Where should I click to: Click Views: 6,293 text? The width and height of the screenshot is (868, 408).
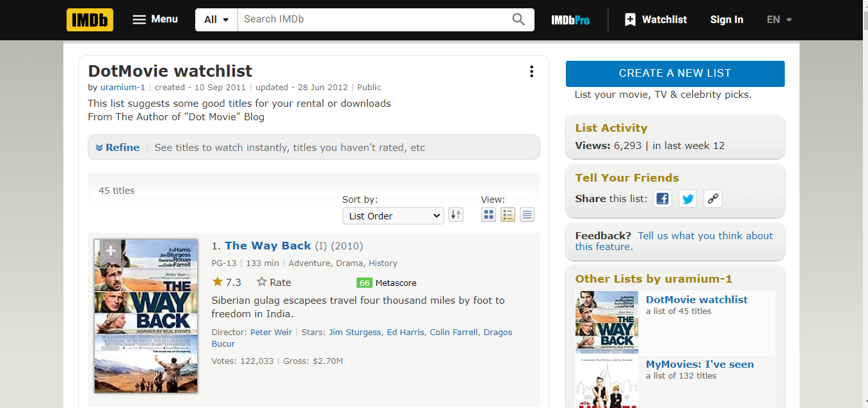click(x=608, y=146)
